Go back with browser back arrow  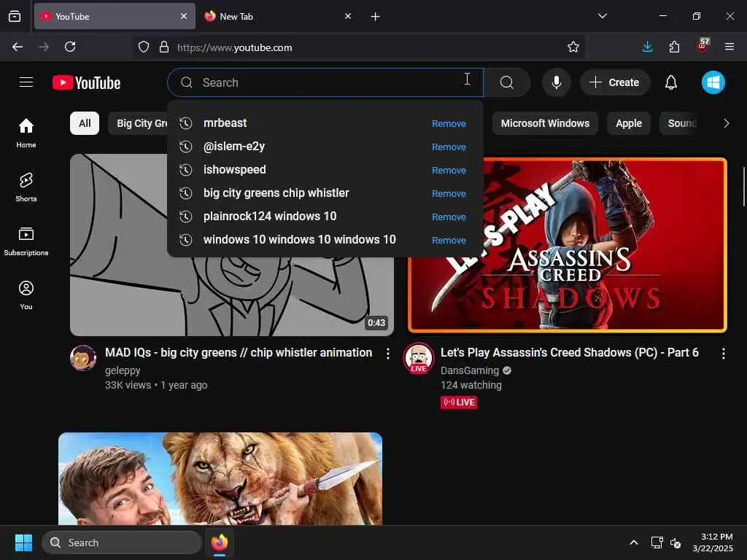[18, 47]
